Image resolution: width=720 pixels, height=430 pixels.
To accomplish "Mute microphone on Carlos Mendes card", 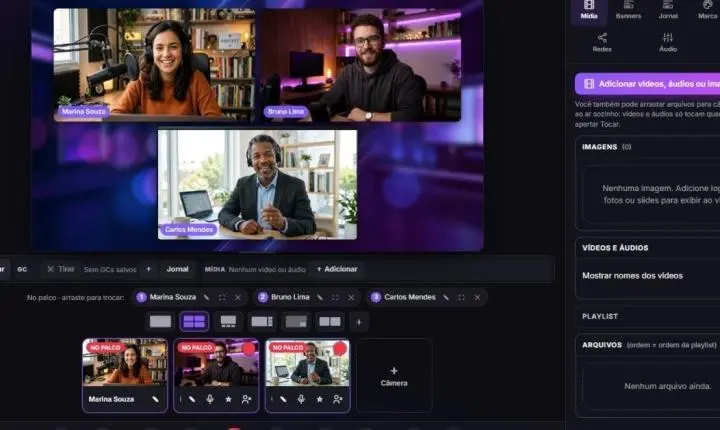I will (301, 399).
